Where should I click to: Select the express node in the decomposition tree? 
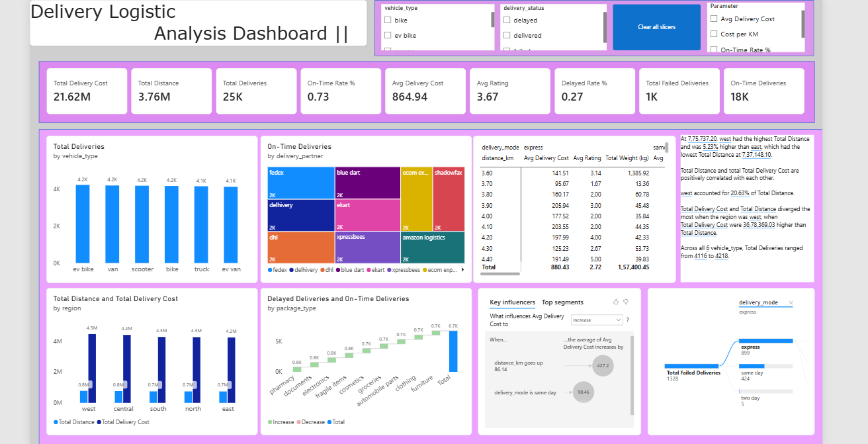click(766, 341)
